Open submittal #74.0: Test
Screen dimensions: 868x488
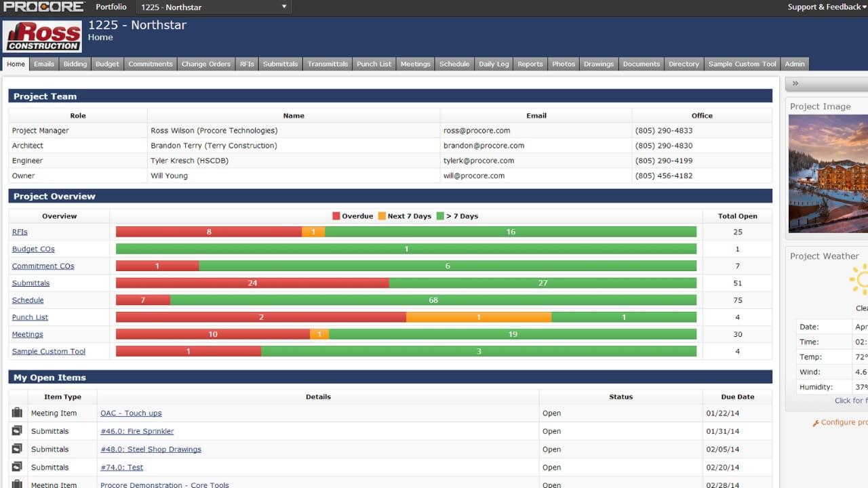click(x=122, y=467)
